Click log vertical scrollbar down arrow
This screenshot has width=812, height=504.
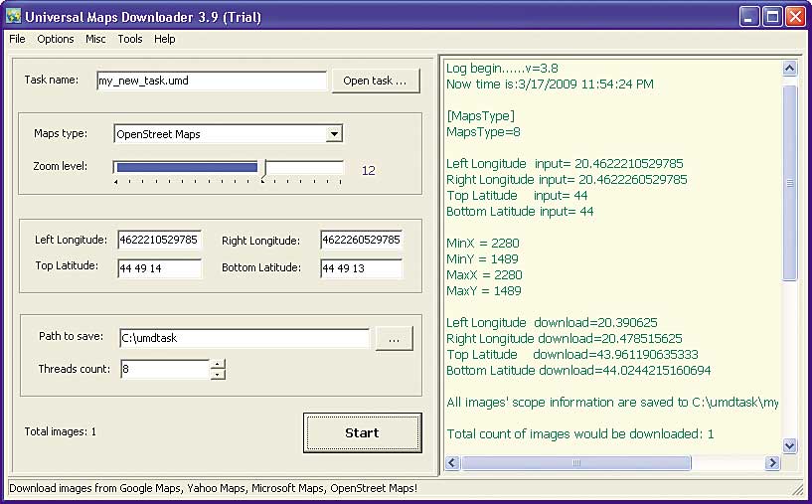[789, 445]
